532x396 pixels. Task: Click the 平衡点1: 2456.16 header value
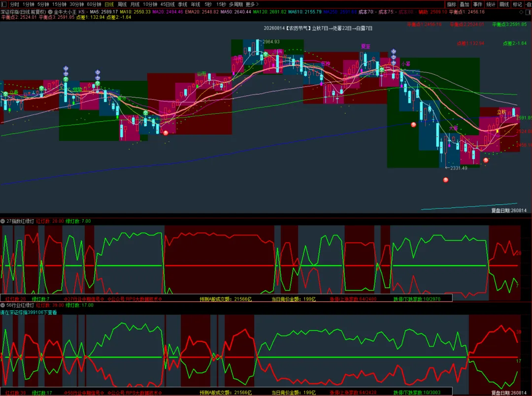466,12
